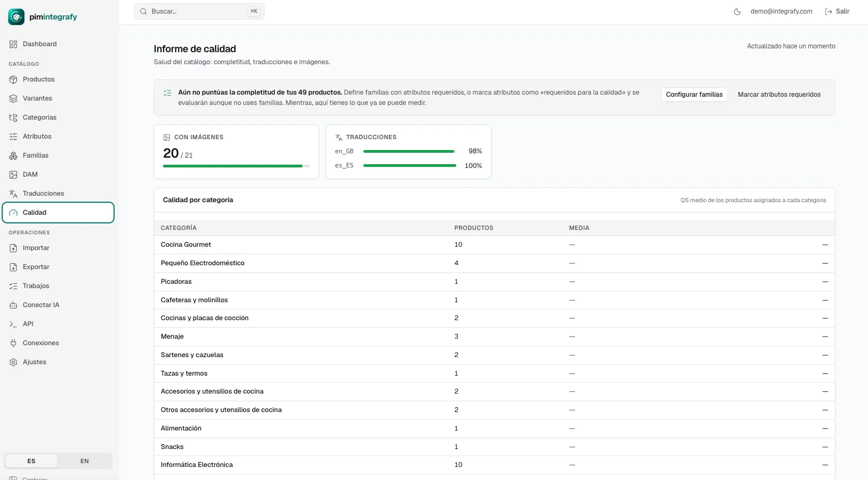Click the demo@integrafy.com account text
This screenshot has height=480, width=868.
(x=781, y=11)
